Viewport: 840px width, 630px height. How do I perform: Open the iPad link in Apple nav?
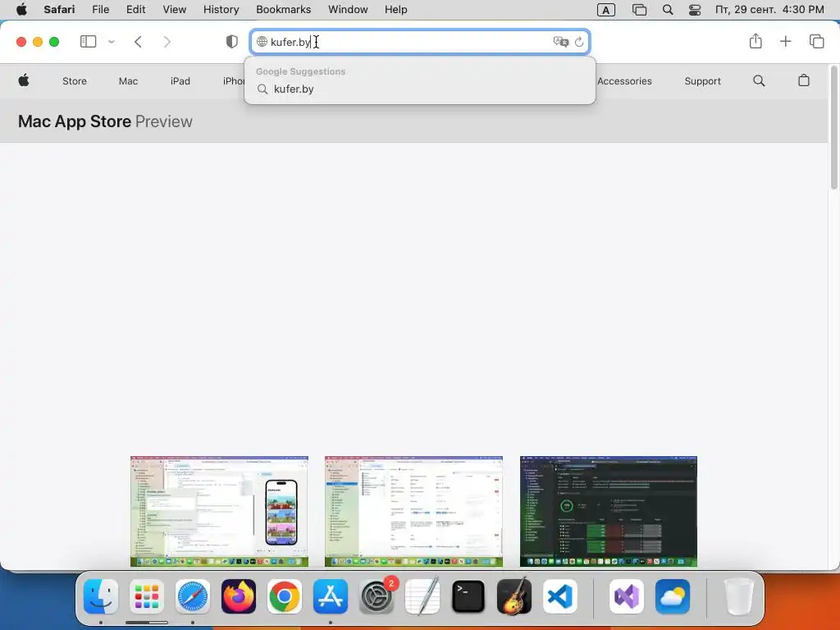click(180, 81)
